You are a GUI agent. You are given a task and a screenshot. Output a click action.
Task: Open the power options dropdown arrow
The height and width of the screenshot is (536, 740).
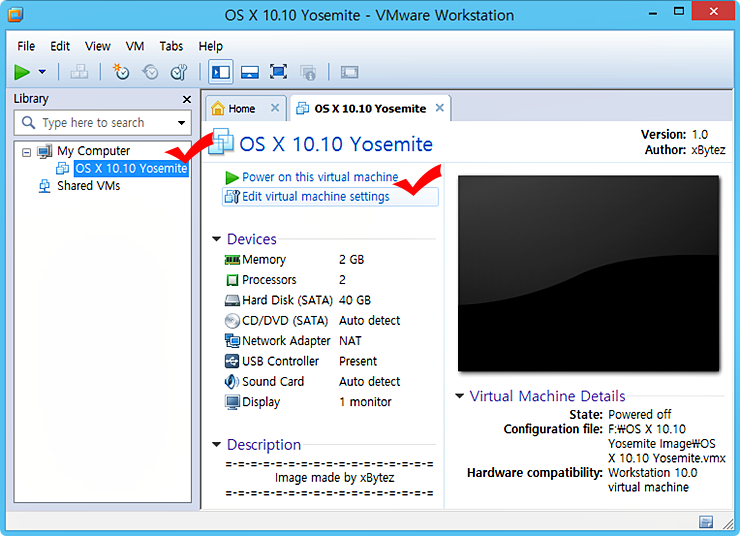[42, 72]
